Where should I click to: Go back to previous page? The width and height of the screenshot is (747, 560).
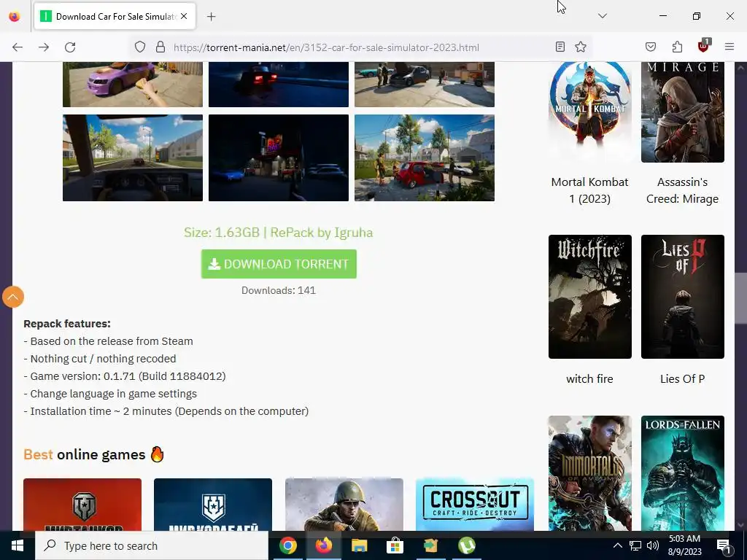pos(18,47)
